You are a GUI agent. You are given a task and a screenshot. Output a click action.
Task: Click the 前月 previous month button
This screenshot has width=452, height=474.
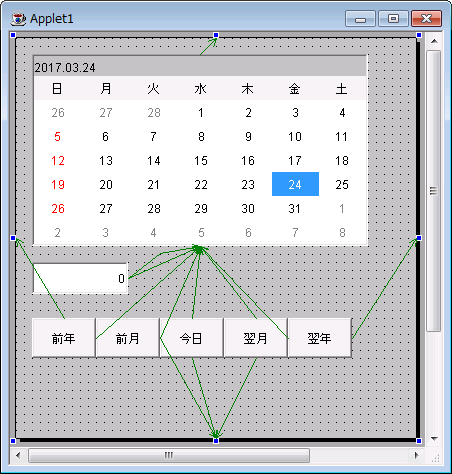coord(128,338)
